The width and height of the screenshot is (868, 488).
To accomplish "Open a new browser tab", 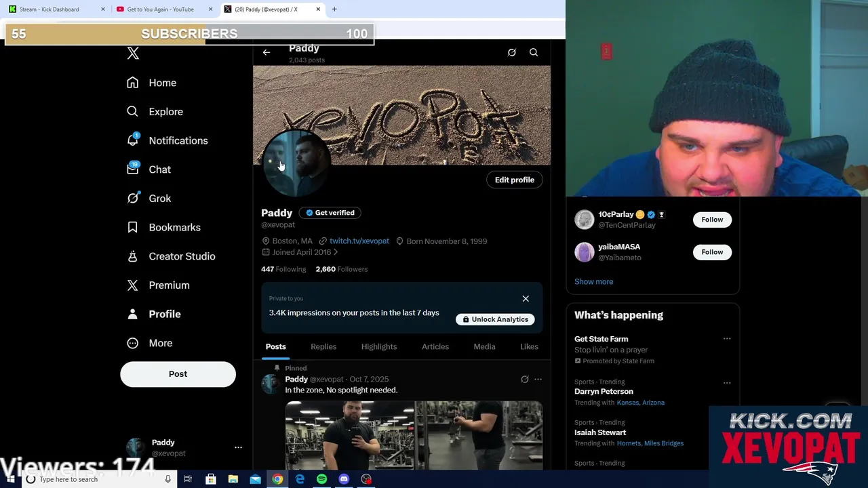I will coord(334,9).
